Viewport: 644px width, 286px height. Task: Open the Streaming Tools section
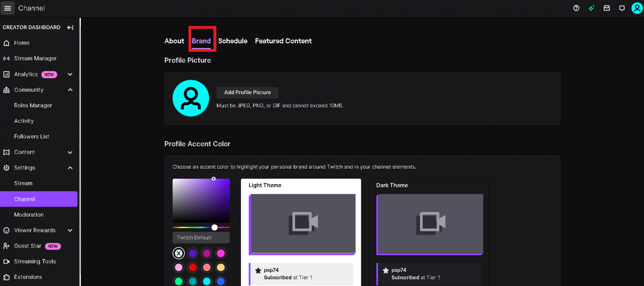pyautogui.click(x=35, y=261)
